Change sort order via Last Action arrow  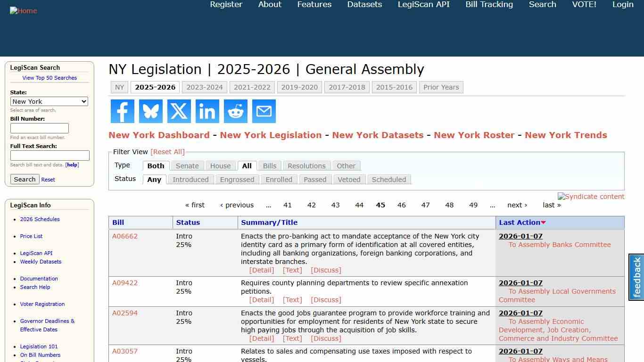pos(543,222)
